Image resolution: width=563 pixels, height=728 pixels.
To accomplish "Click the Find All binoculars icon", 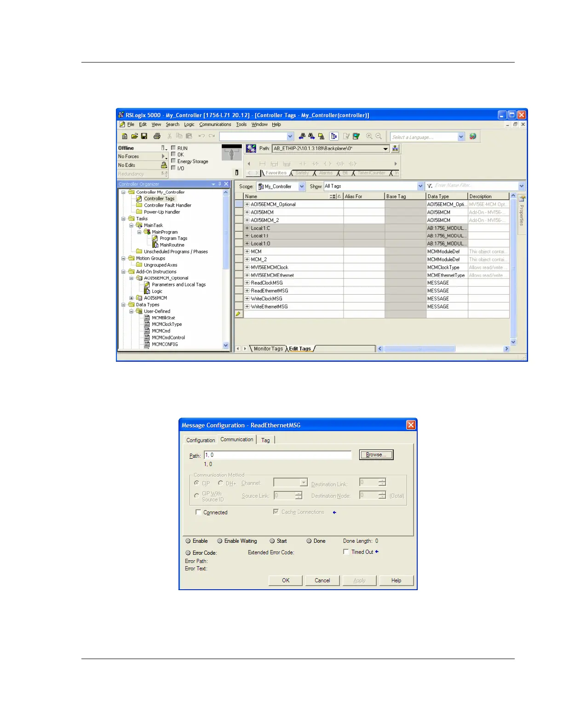I will [x=321, y=136].
